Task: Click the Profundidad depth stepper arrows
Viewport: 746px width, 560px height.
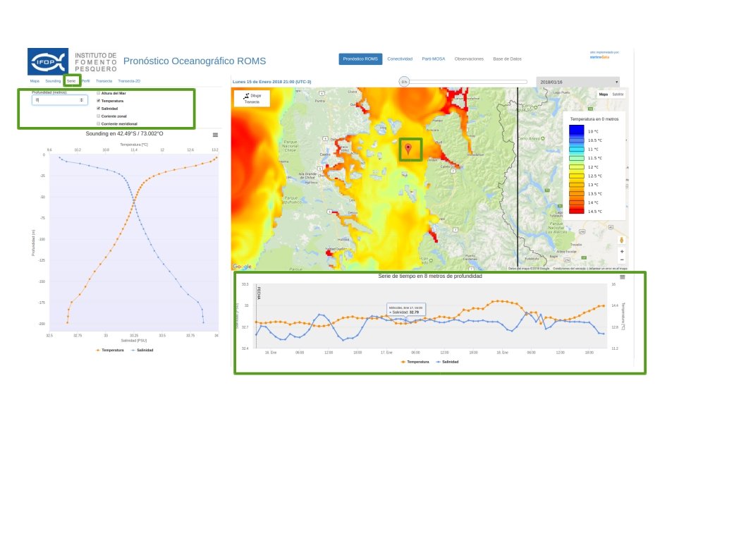Action: (82, 101)
